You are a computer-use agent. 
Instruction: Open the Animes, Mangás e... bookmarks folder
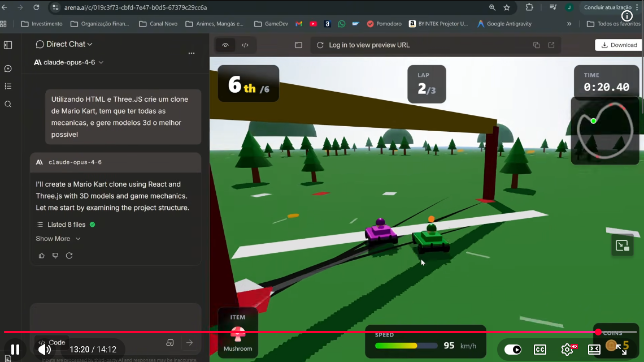coord(215,24)
